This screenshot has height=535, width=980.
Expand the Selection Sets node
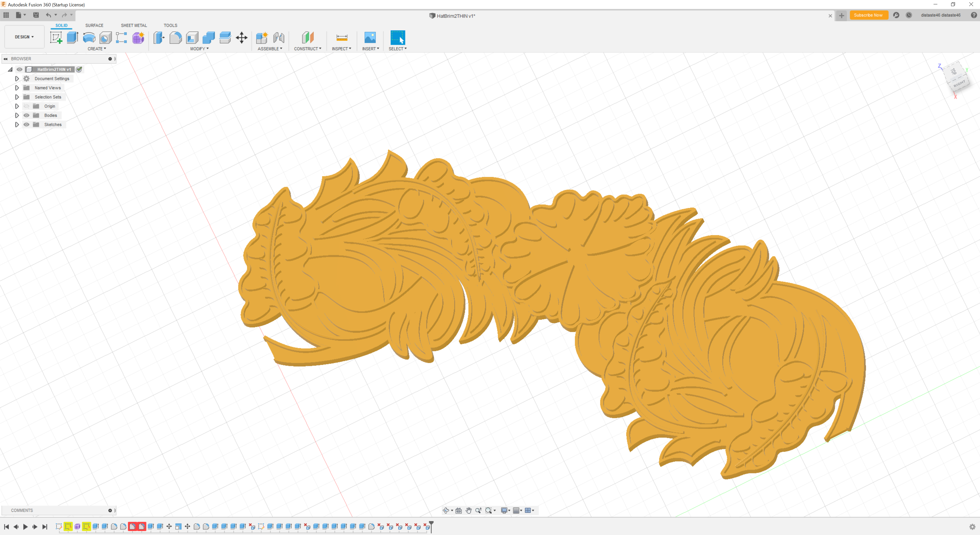[x=17, y=97]
